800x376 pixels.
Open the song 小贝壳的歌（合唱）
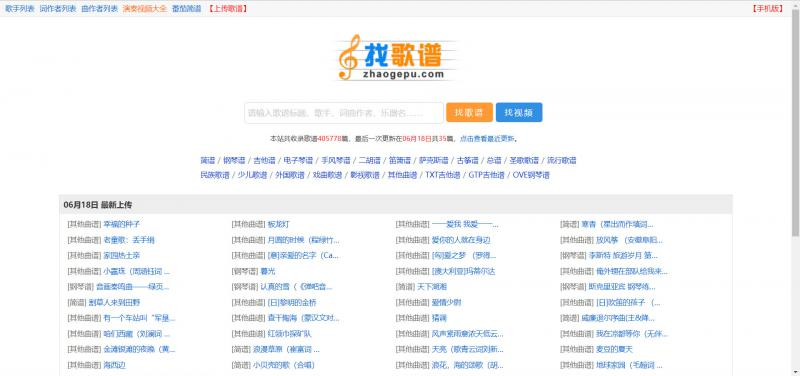284,365
